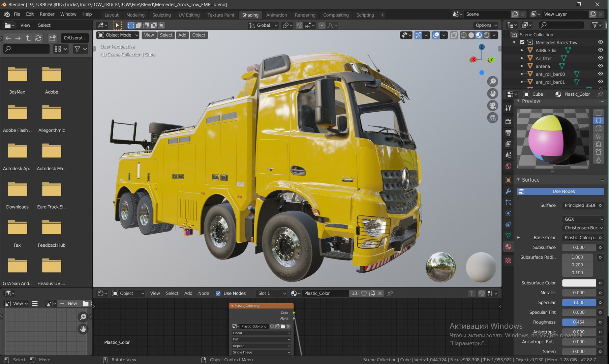Screen dimensions: 609x364
Task: Hide the AdBlue_lid object in outliner
Action: tap(601, 50)
